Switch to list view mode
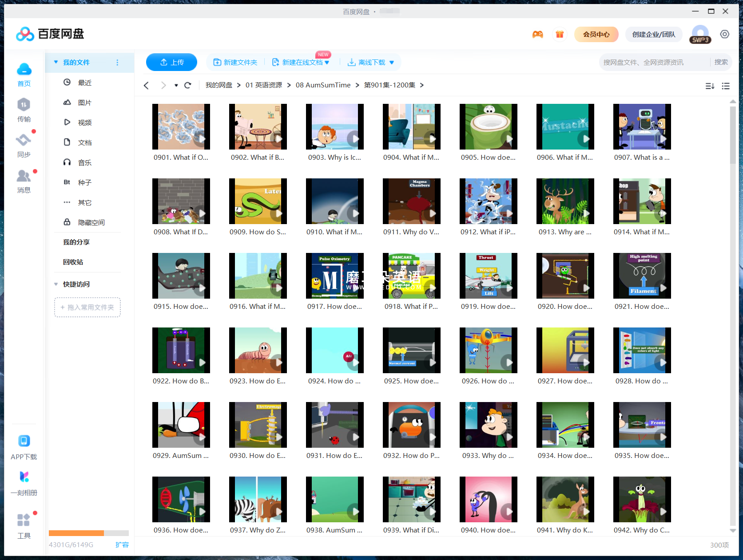 (726, 86)
